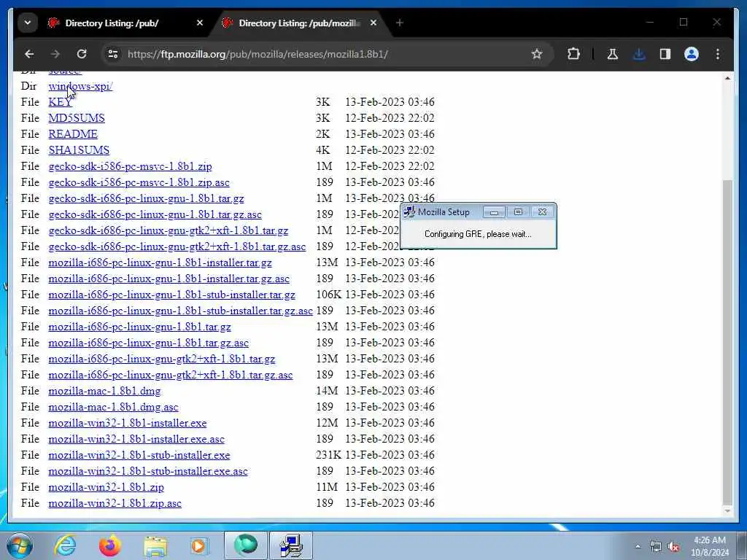The image size is (747, 560).
Task: Open SHA1SUMS file link
Action: (x=79, y=150)
